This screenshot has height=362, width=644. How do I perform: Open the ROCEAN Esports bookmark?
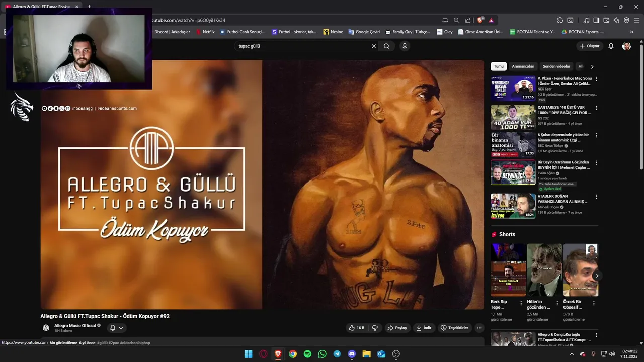[x=583, y=32]
